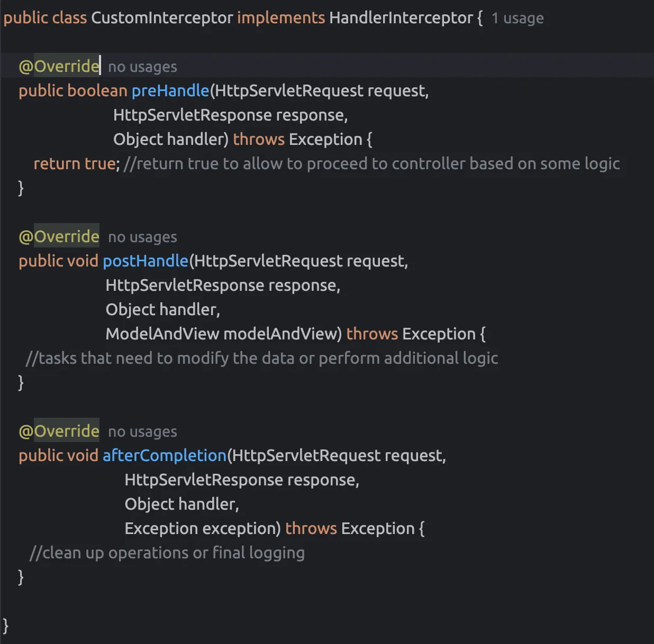Select the @Override annotation above afterCompletion
This screenshot has height=644, width=654.
pos(58,431)
